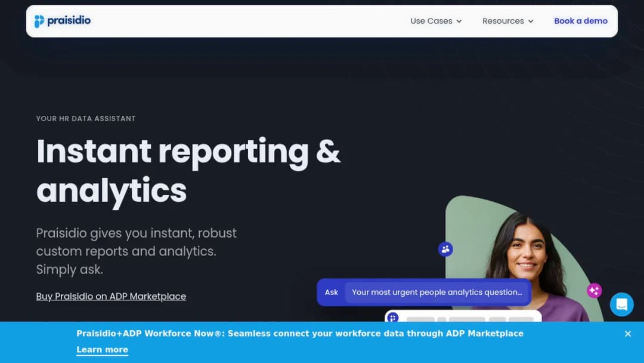Click the pink sparkle AI icon
This screenshot has width=644, height=363.
tap(595, 291)
